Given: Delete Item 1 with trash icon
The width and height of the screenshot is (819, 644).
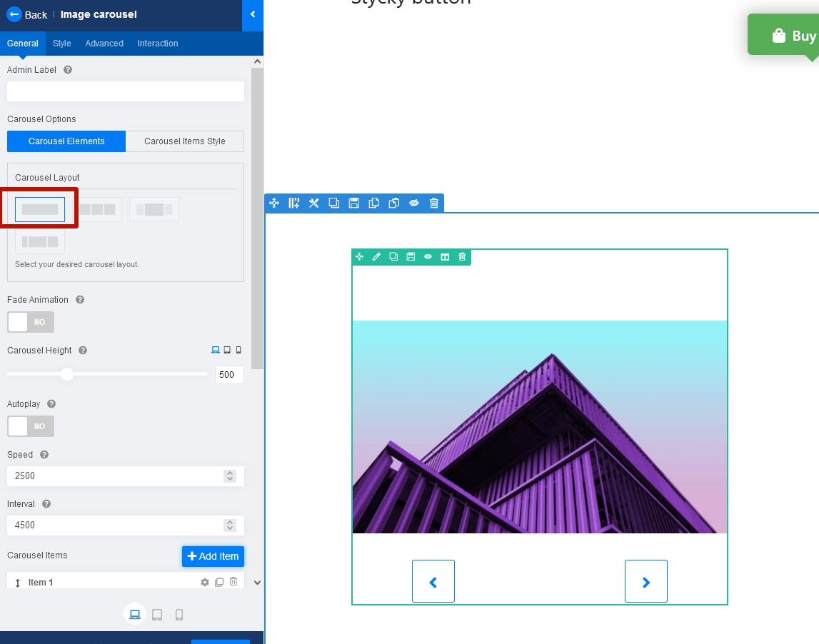Looking at the screenshot, I should click(x=233, y=583).
